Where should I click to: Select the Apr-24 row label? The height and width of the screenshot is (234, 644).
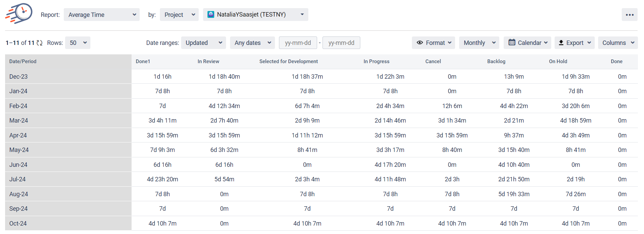[x=18, y=135]
